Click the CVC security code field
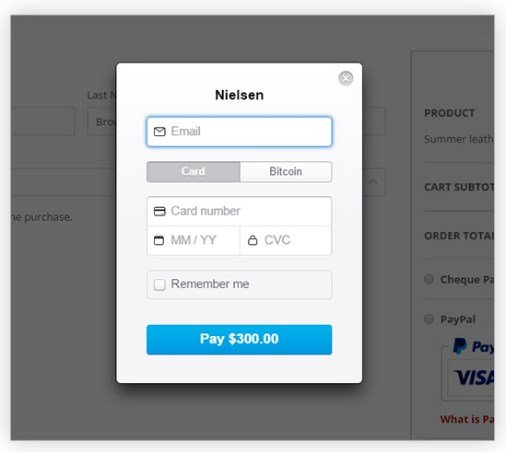This screenshot has height=452, width=506. [286, 240]
